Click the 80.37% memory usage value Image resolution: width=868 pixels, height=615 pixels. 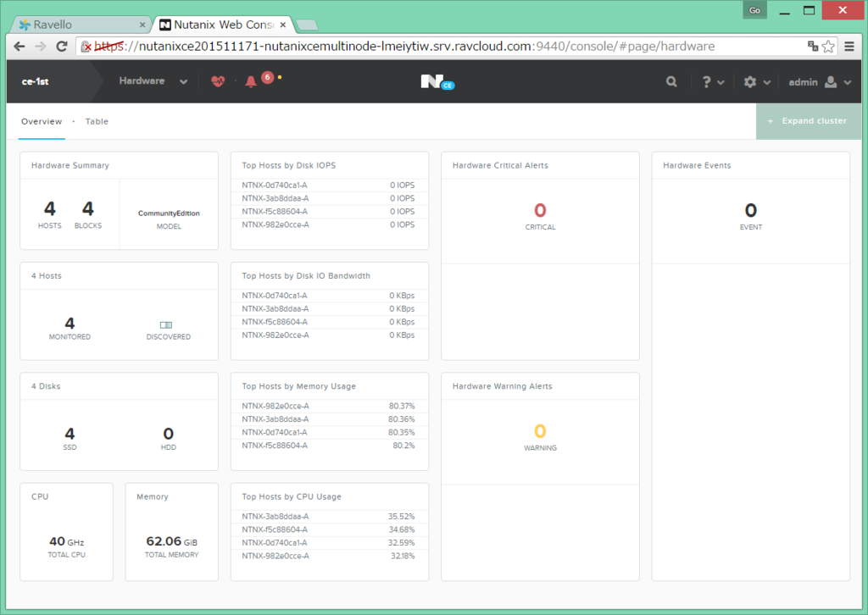point(401,406)
